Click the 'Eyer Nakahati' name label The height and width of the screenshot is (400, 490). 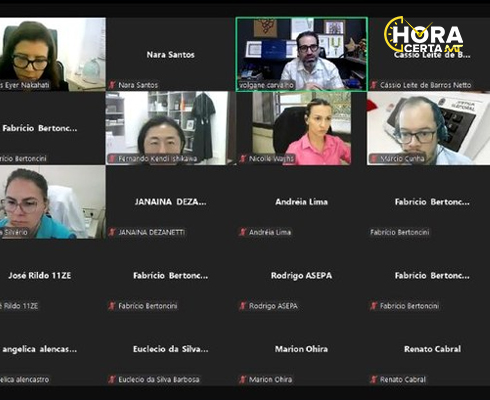(27, 85)
